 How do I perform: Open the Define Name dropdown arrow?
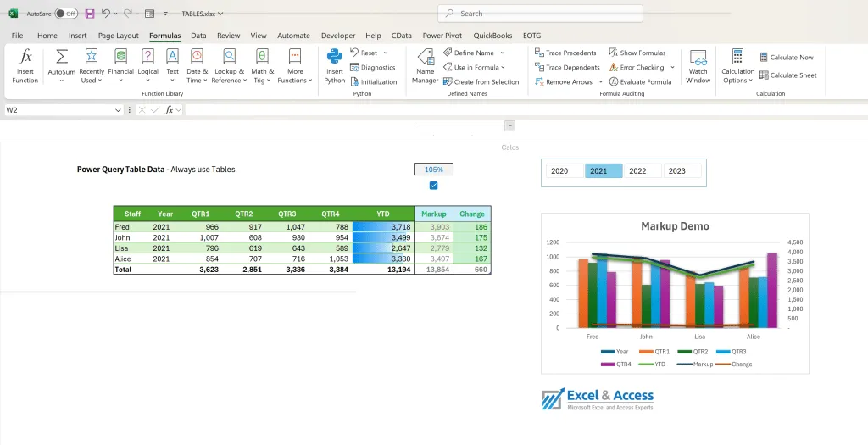coord(503,53)
